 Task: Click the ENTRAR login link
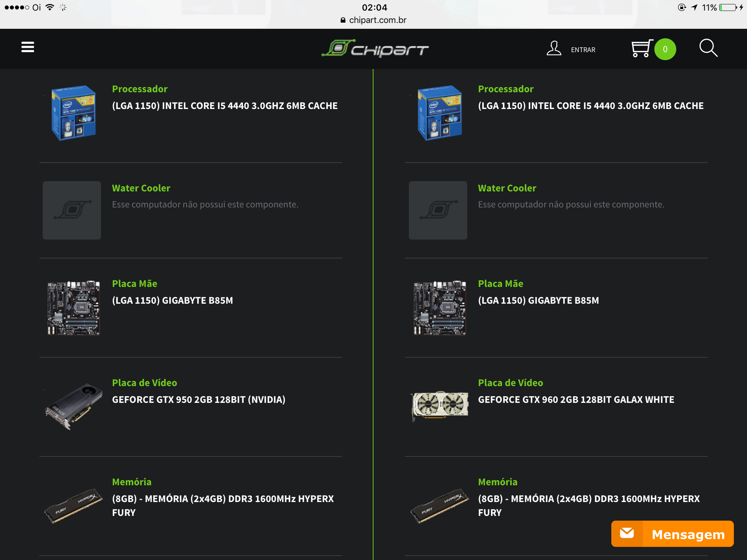pos(583,50)
